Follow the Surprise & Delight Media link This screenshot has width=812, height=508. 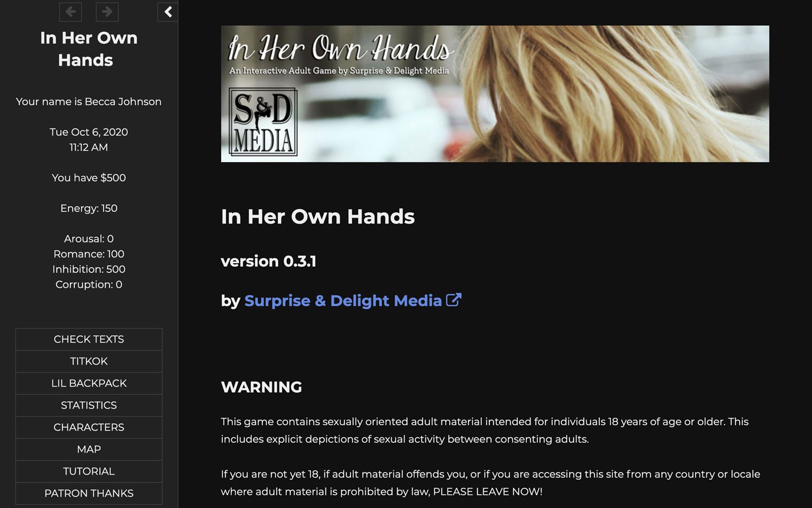pyautogui.click(x=343, y=301)
